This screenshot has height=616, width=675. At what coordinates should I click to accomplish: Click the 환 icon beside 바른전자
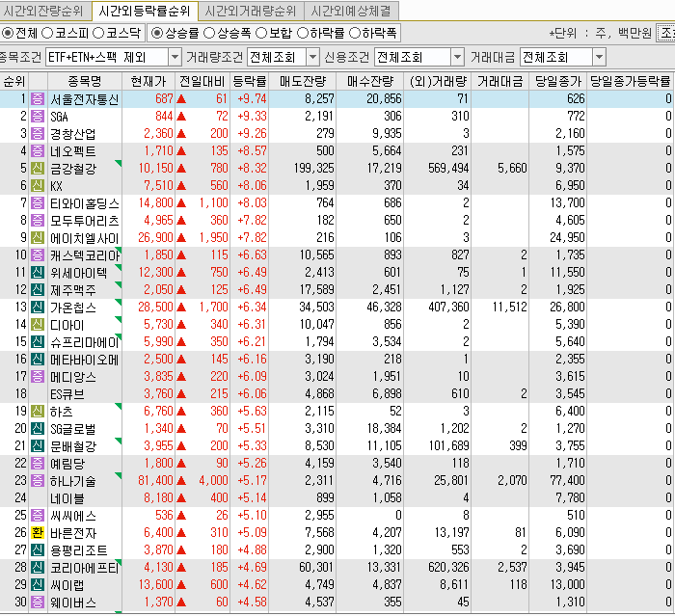click(38, 533)
